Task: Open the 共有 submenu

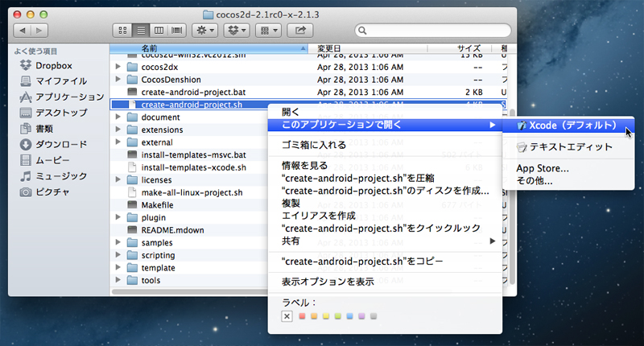Action: tap(385, 241)
